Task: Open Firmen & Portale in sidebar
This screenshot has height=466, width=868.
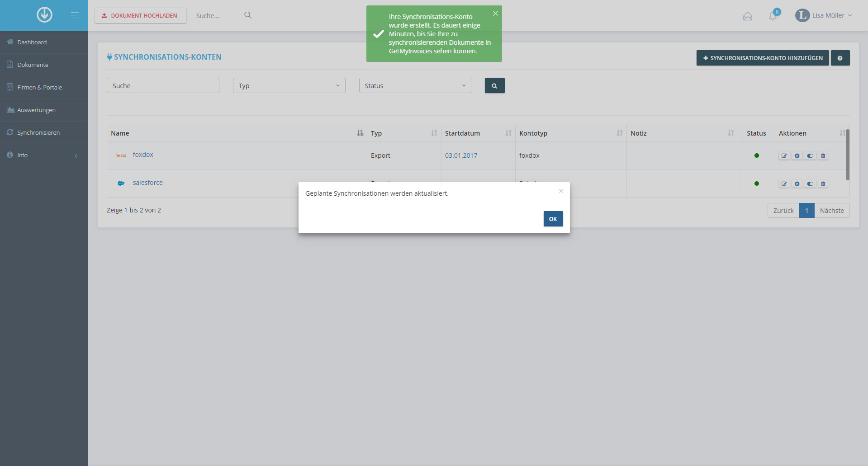Action: [44, 87]
